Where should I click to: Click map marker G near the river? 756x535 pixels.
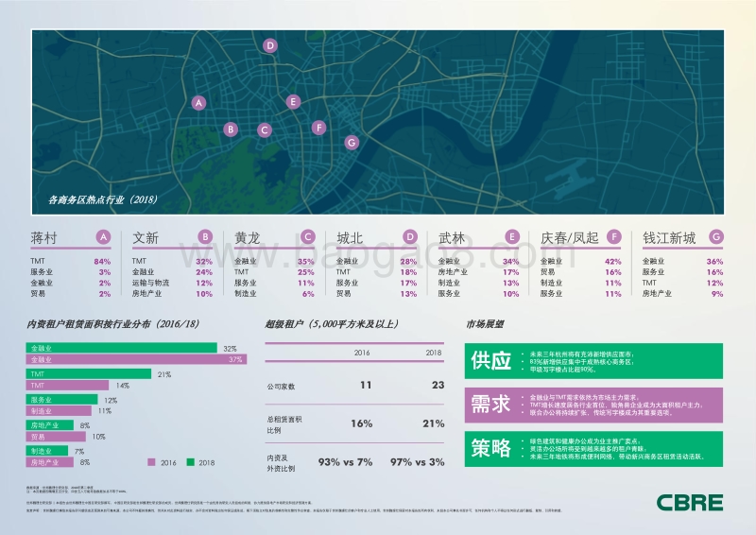click(x=352, y=143)
